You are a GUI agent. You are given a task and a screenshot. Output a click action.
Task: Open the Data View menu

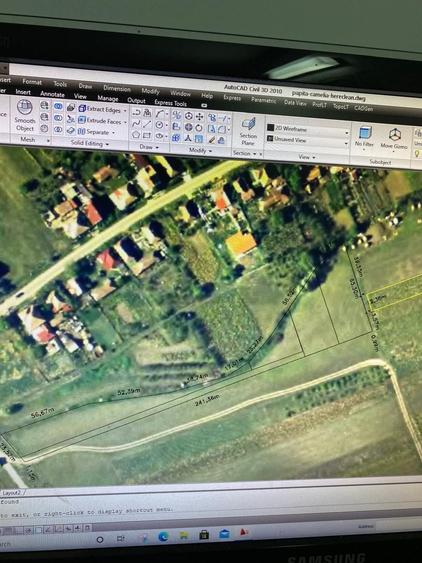(295, 103)
